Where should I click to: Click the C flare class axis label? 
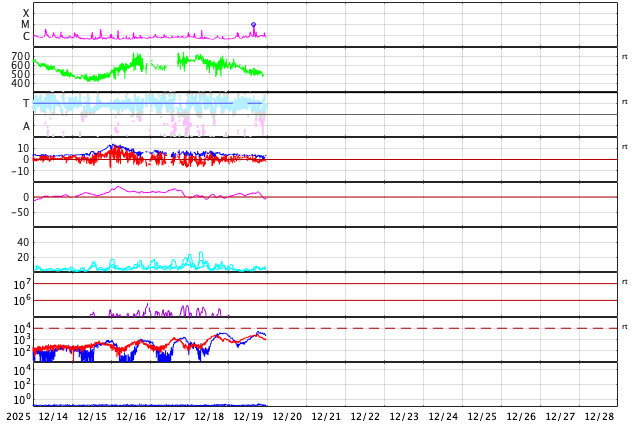[x=26, y=37]
